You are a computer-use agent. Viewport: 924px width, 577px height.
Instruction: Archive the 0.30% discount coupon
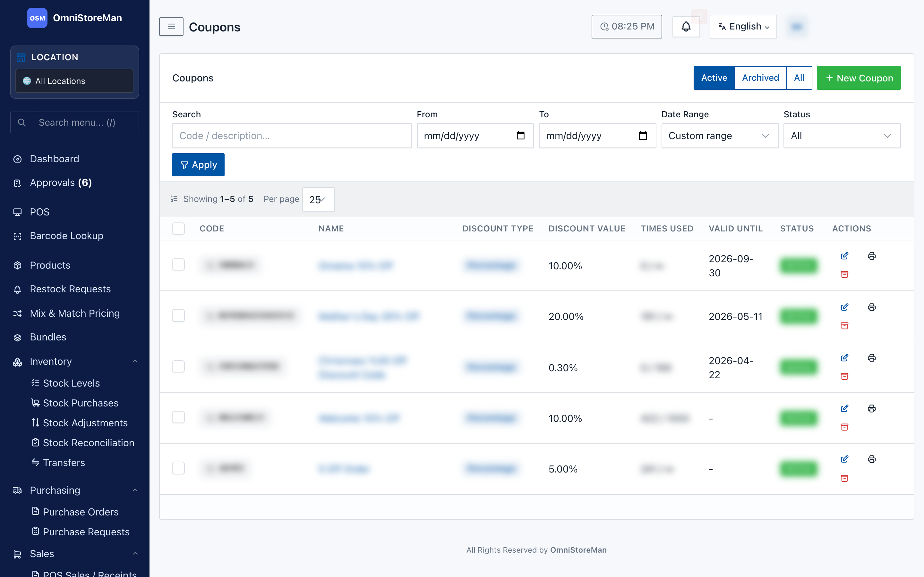click(x=844, y=376)
